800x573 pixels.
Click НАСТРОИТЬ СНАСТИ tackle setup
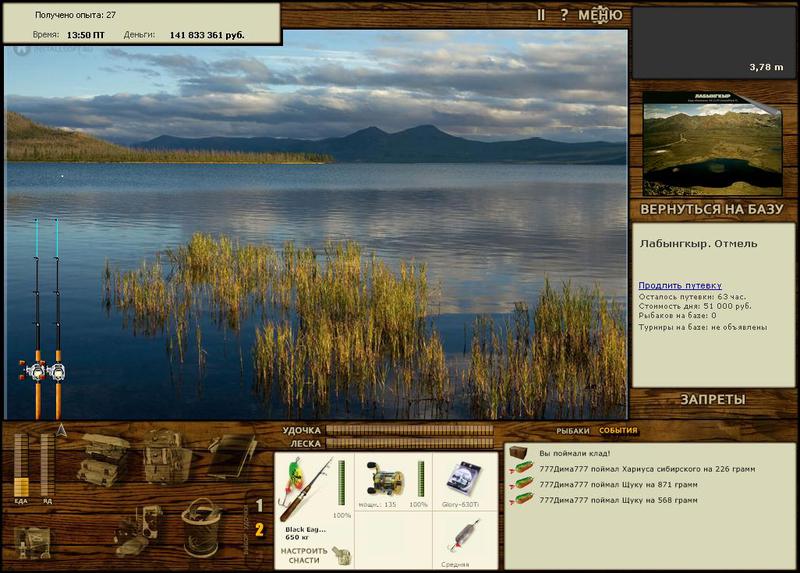304,556
